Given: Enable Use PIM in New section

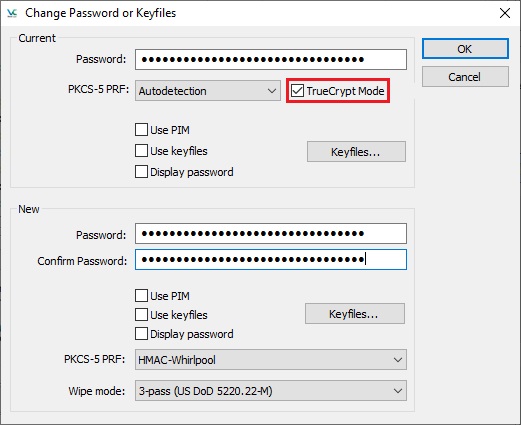Looking at the screenshot, I should 141,296.
